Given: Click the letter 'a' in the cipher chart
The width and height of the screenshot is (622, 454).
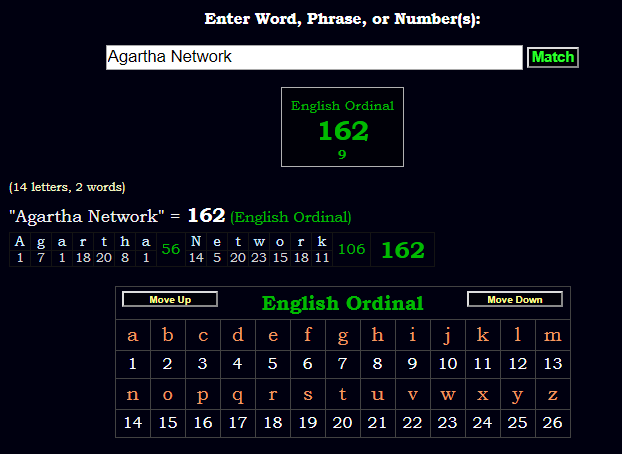Looking at the screenshot, I should point(133,335).
